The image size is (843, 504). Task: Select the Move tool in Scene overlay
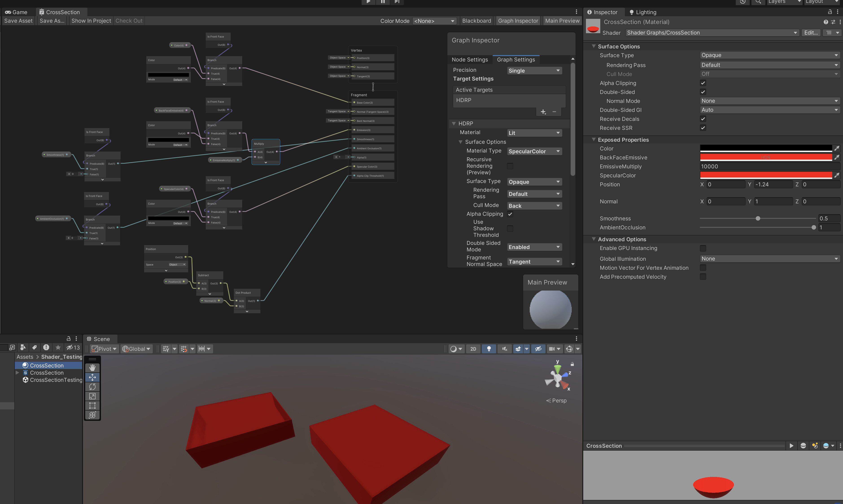[92, 377]
